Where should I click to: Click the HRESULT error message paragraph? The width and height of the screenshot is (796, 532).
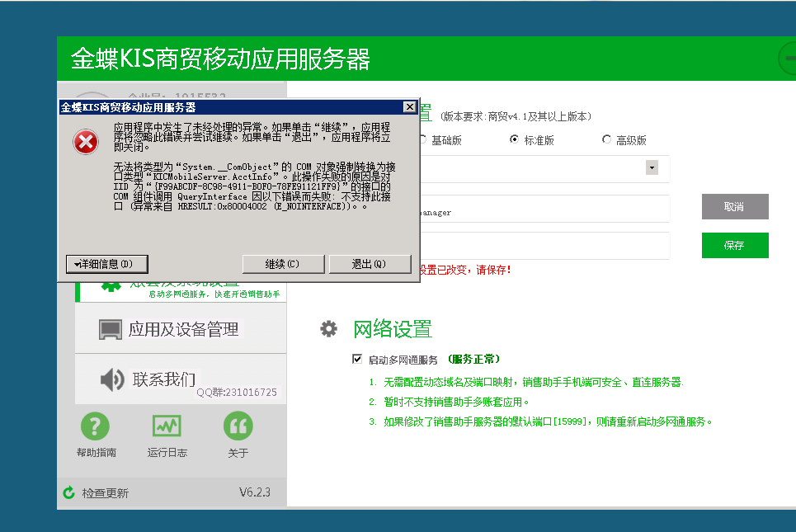point(254,186)
